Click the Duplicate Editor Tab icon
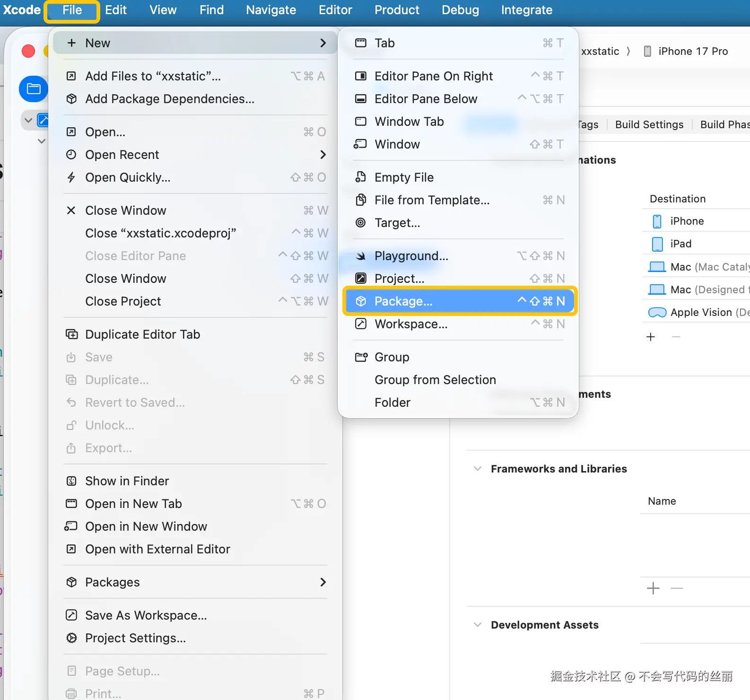 coord(71,334)
